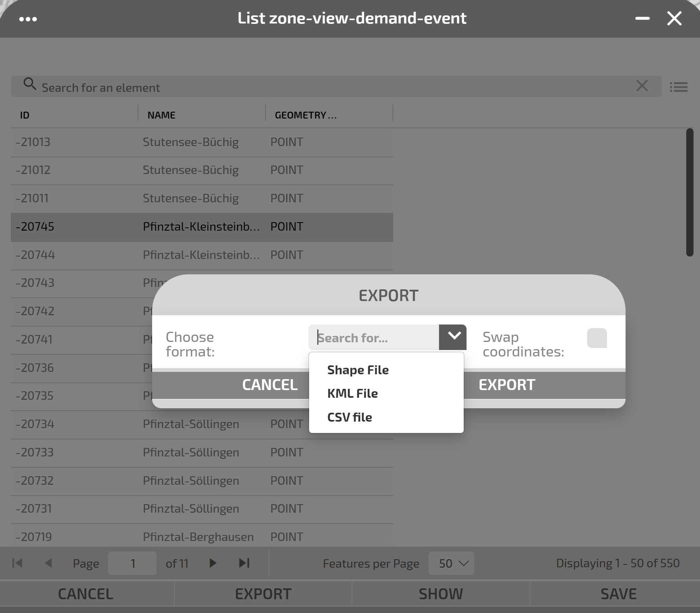Cancel the export dialog
Viewport: 700px width, 613px height.
coord(269,385)
